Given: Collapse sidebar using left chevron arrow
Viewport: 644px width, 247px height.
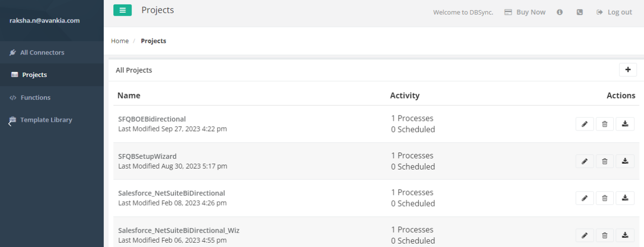Looking at the screenshot, I should 9,124.
